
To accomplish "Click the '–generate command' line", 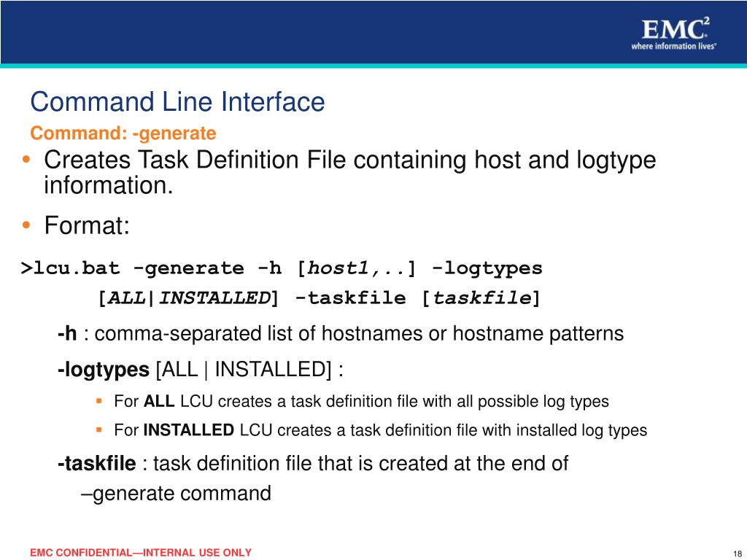I will tap(177, 494).
